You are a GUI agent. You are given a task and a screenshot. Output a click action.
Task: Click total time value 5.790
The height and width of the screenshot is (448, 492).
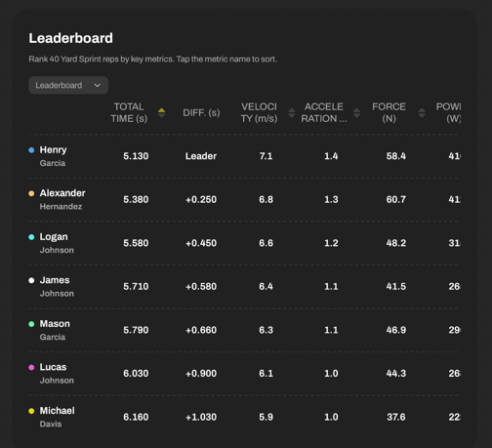pos(136,330)
